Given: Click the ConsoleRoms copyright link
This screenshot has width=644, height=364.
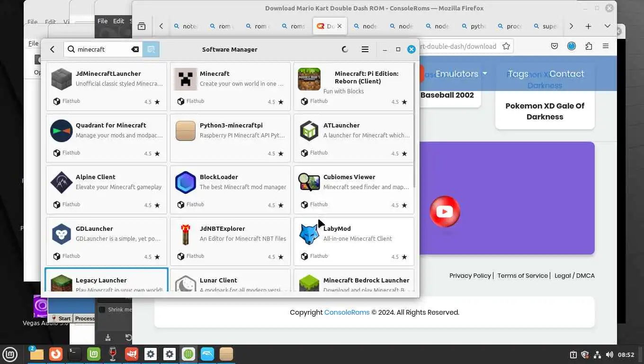Looking at the screenshot, I should pos(347,312).
